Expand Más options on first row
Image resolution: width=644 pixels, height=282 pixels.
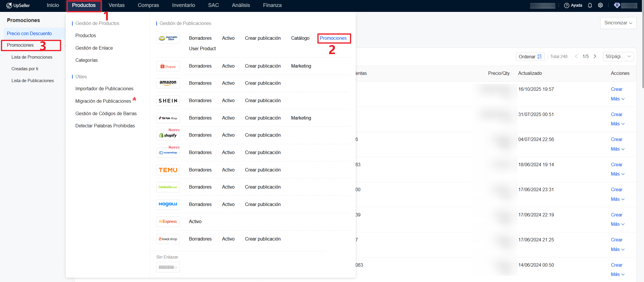pos(617,99)
